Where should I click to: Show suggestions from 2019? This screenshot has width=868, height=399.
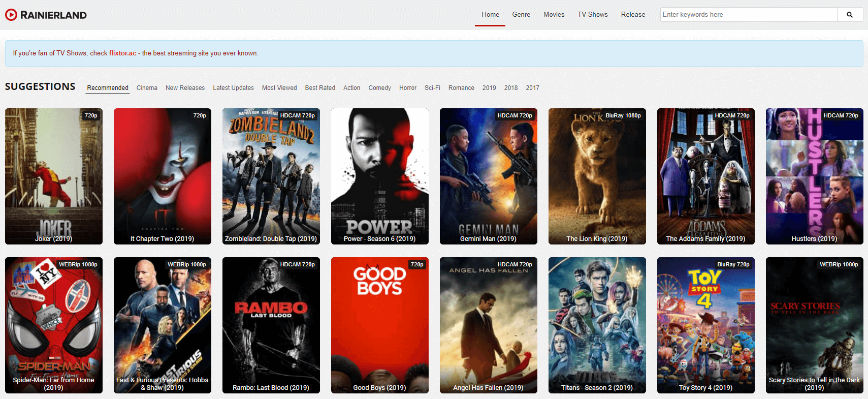489,88
